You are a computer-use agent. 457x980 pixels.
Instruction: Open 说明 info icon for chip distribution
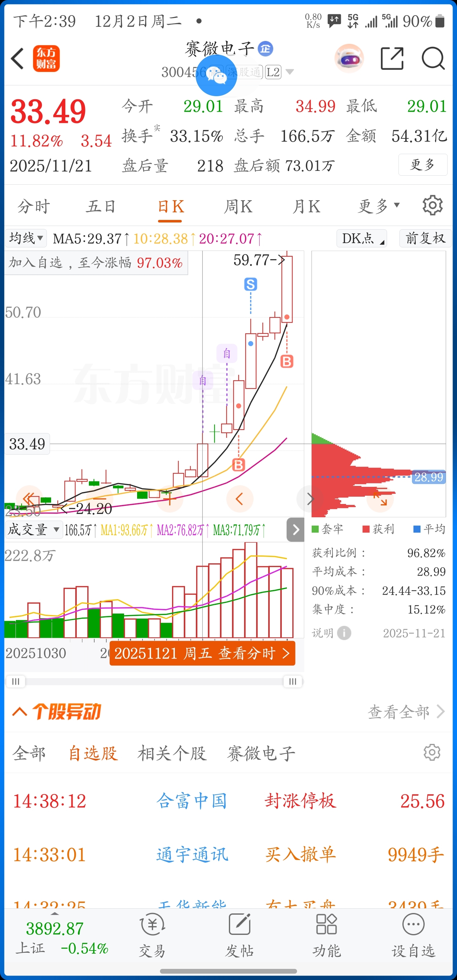click(x=344, y=633)
